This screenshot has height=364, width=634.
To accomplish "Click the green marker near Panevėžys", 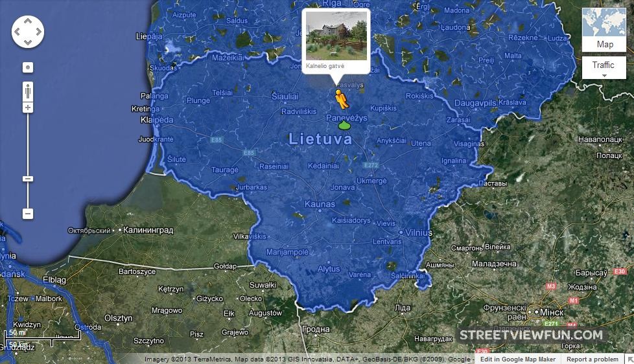I will (344, 125).
